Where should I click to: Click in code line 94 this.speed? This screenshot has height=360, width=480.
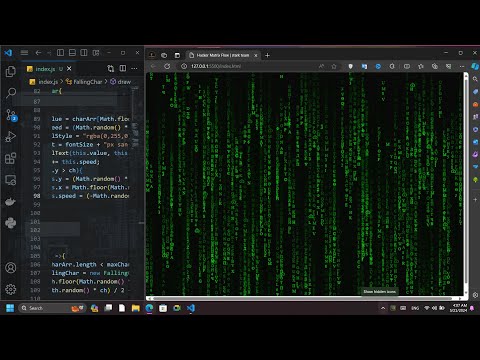pyautogui.click(x=81, y=162)
